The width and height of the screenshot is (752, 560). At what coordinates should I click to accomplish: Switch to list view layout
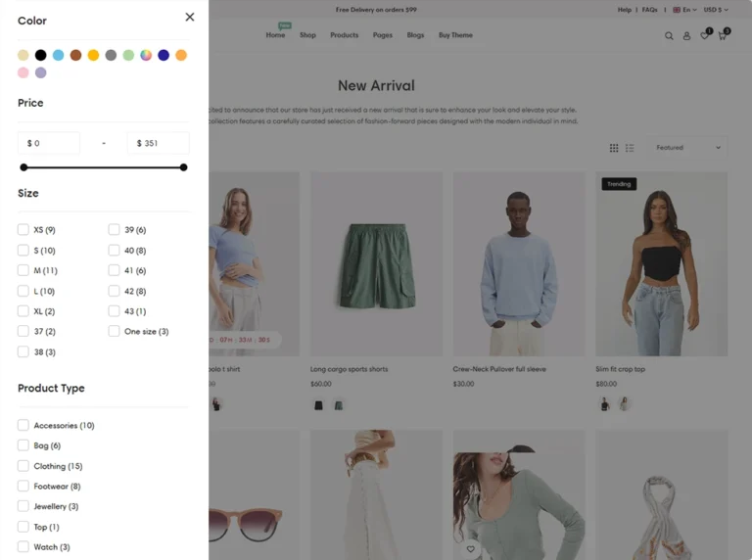click(x=630, y=148)
